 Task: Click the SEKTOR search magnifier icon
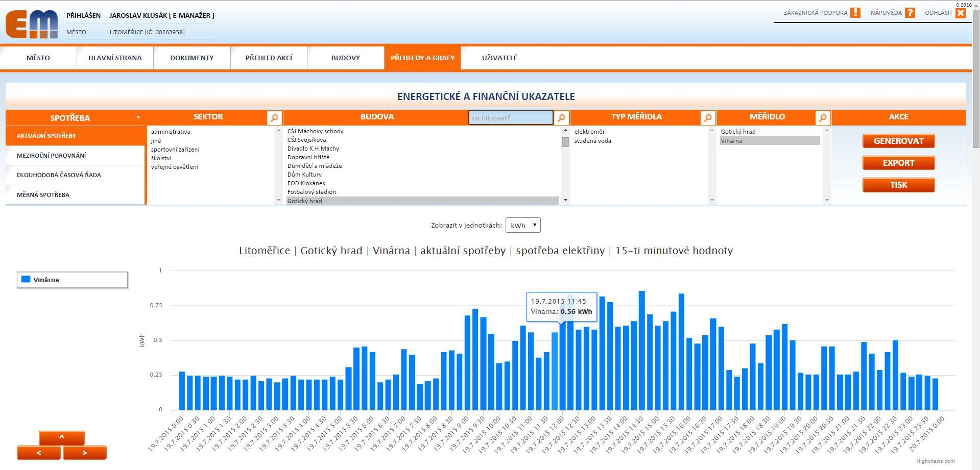(274, 118)
